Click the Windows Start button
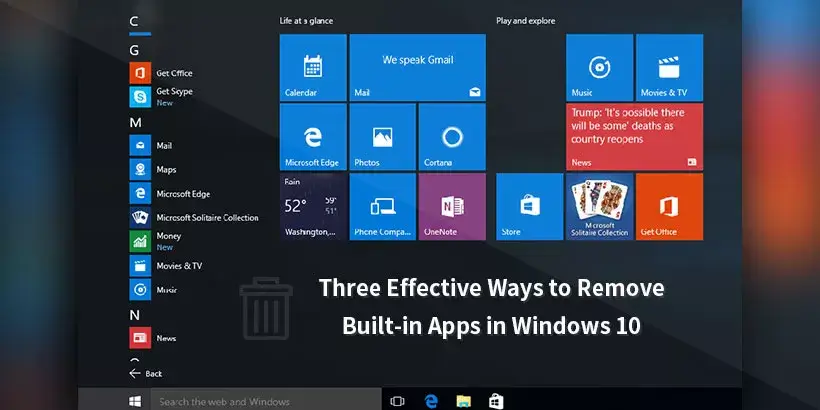 (135, 401)
